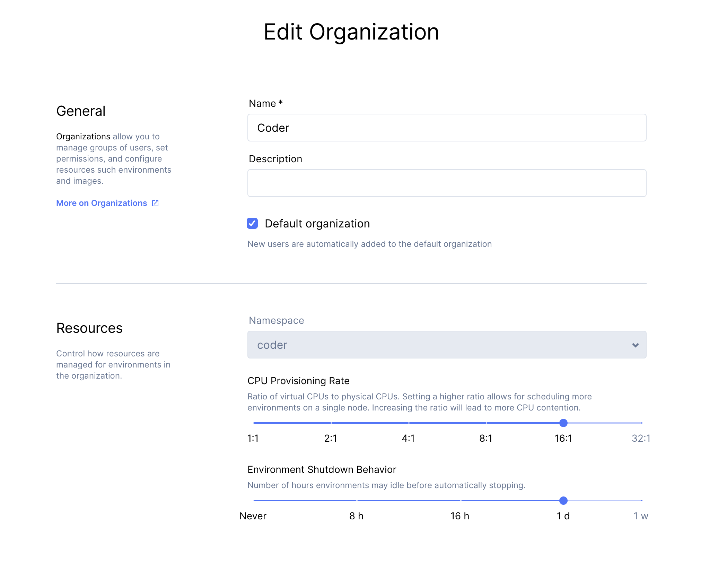
Task: Focus the empty Description input field
Action: 447,183
